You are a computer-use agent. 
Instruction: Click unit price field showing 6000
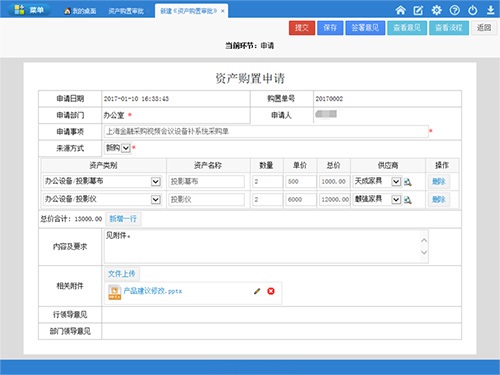(300, 199)
